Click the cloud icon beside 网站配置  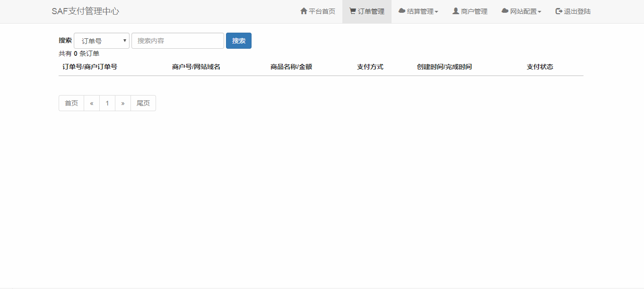point(505,11)
